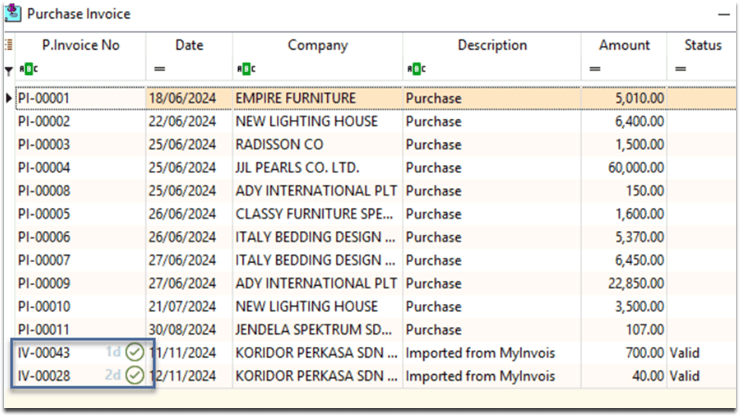Click Status column equals filter operator

[680, 69]
